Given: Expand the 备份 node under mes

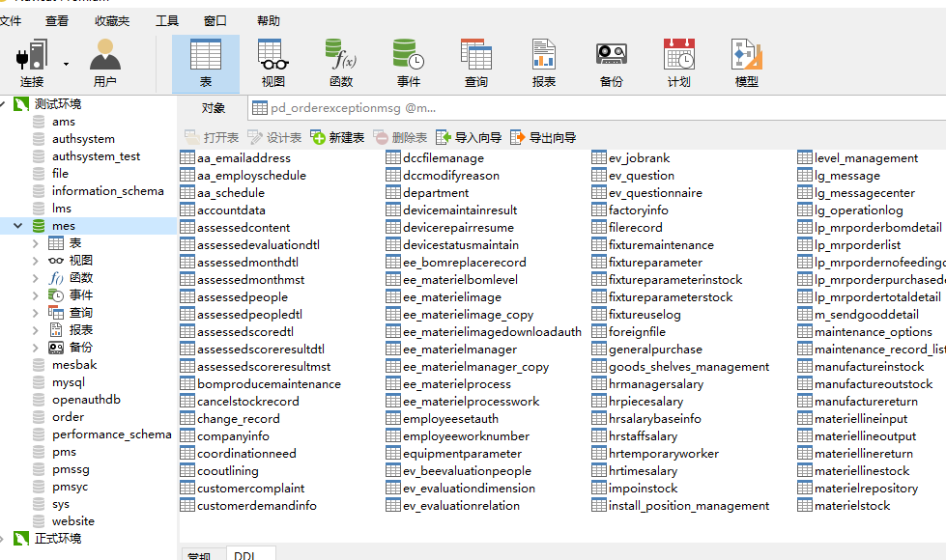Looking at the screenshot, I should point(35,349).
